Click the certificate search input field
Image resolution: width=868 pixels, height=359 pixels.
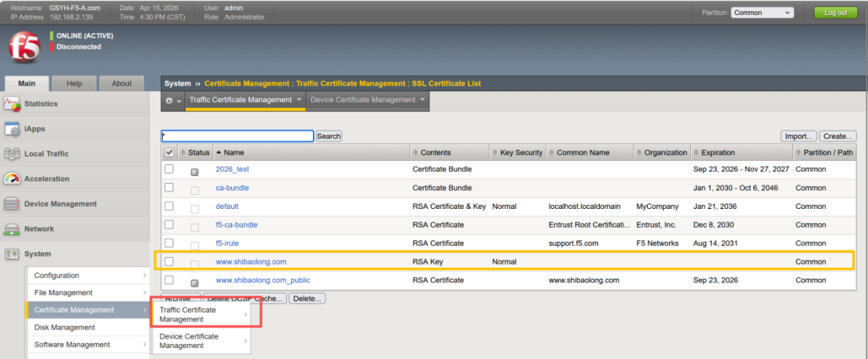click(x=237, y=136)
